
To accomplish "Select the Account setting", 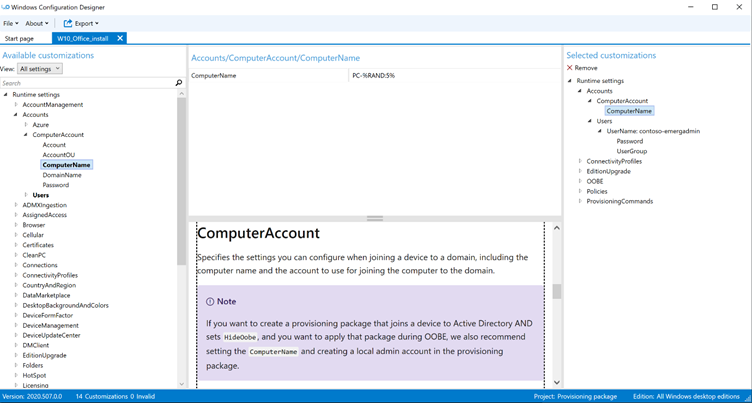I will (54, 145).
